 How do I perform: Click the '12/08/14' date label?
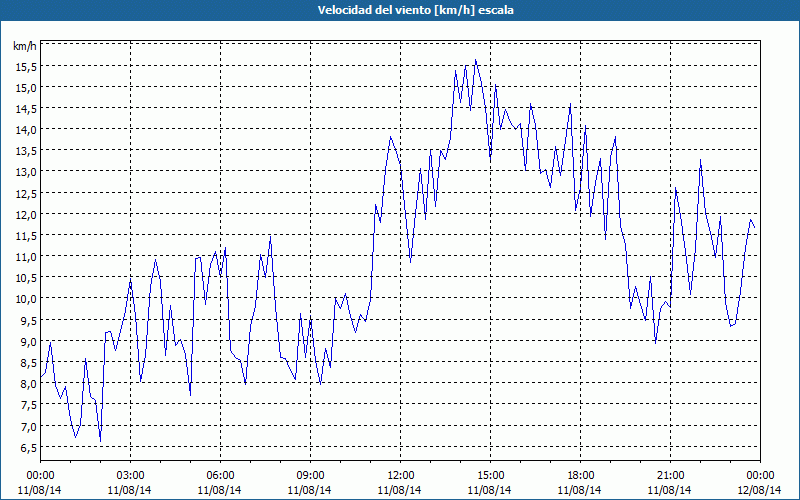[760, 490]
